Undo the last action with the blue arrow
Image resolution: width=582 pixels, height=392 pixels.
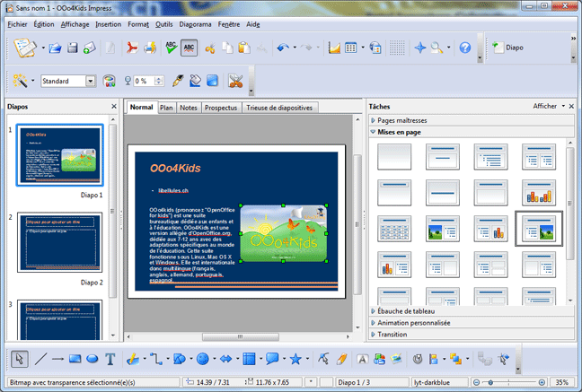tap(283, 48)
